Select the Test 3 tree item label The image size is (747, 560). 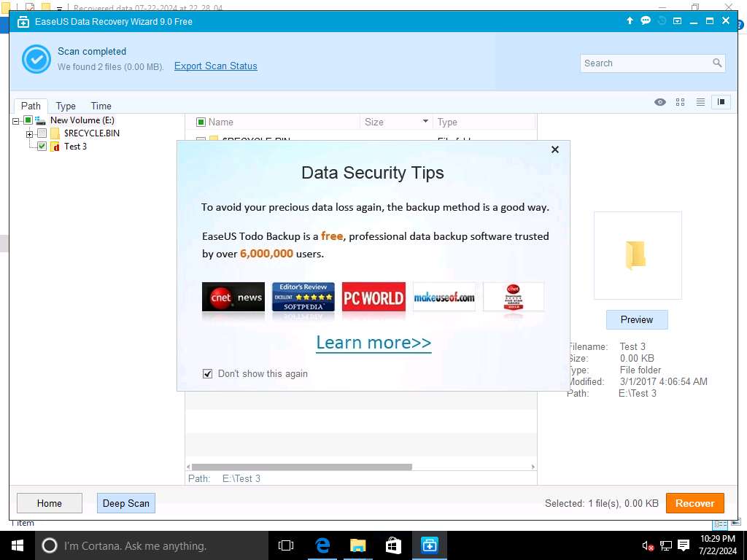pos(75,146)
